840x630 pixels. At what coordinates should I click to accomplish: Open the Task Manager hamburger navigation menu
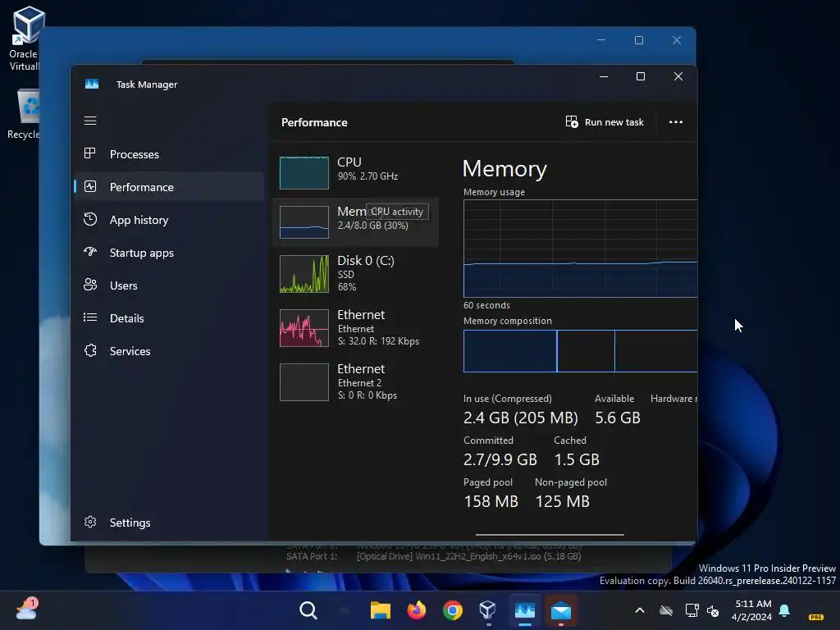tap(90, 121)
